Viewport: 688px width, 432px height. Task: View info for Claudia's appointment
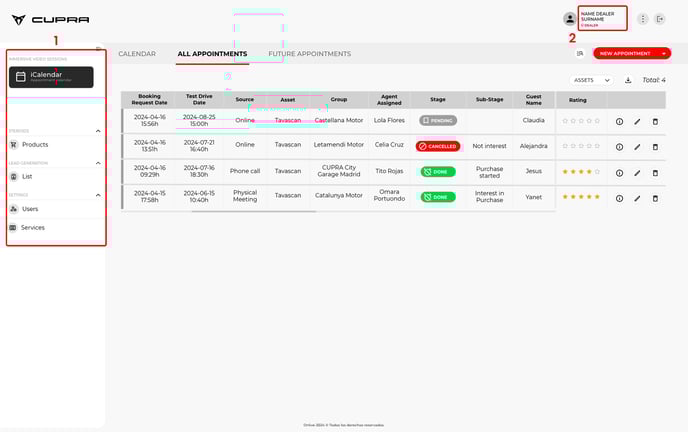click(x=619, y=121)
